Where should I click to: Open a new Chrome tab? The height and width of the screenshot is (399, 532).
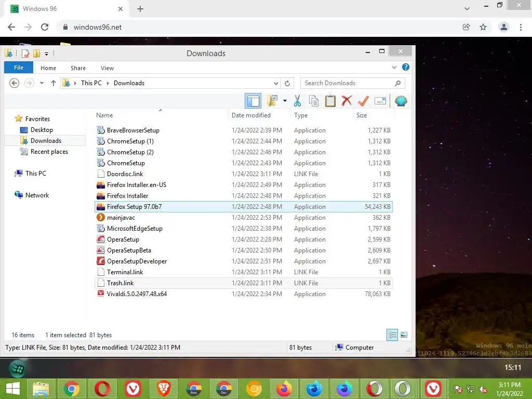140,9
